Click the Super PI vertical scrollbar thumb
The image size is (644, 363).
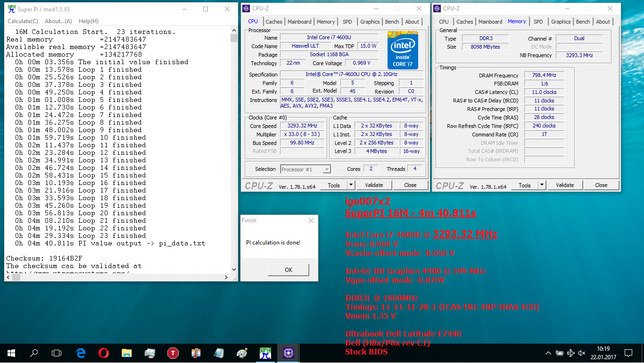point(234,38)
